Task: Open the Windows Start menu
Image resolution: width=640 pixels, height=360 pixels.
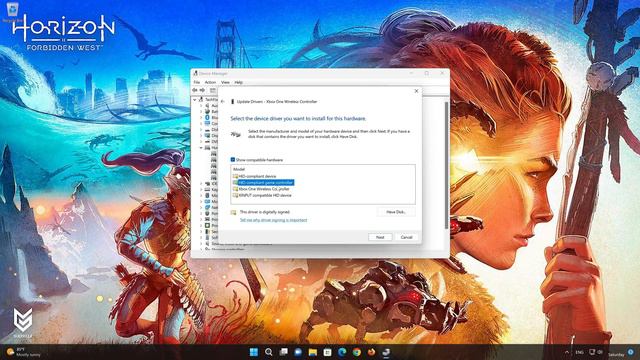Action: pos(253,352)
